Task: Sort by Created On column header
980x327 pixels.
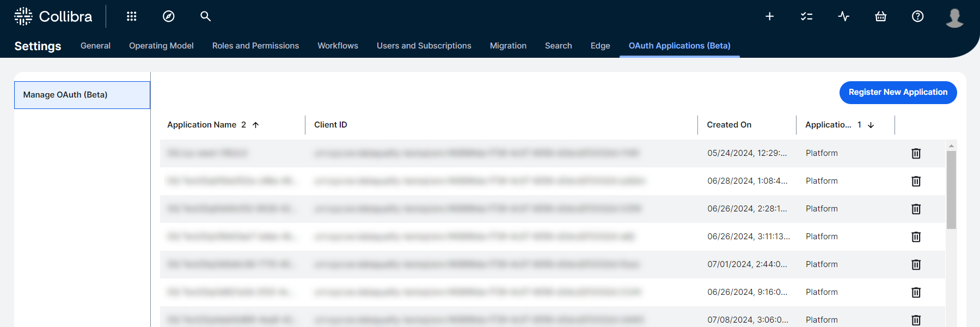Action: click(729, 125)
